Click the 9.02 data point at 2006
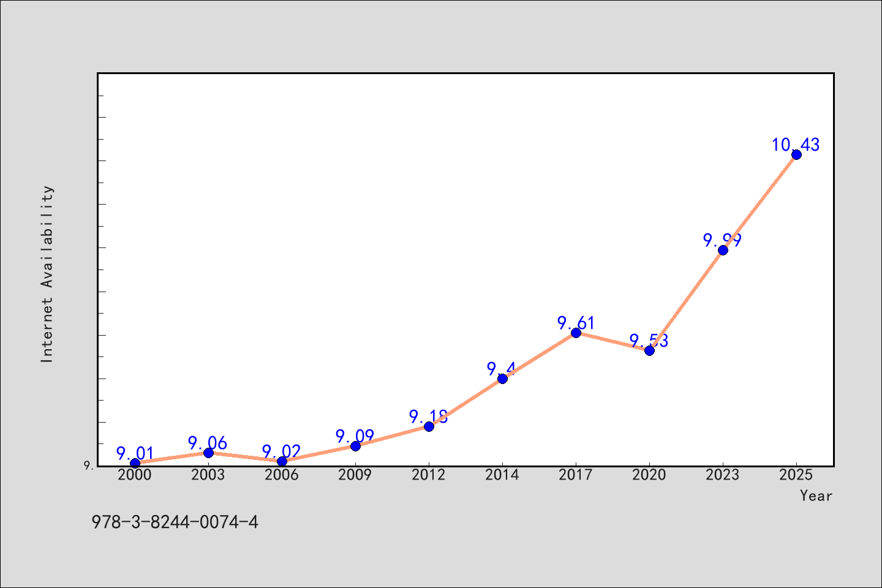Screen dimensions: 882x588 pyautogui.click(x=282, y=461)
